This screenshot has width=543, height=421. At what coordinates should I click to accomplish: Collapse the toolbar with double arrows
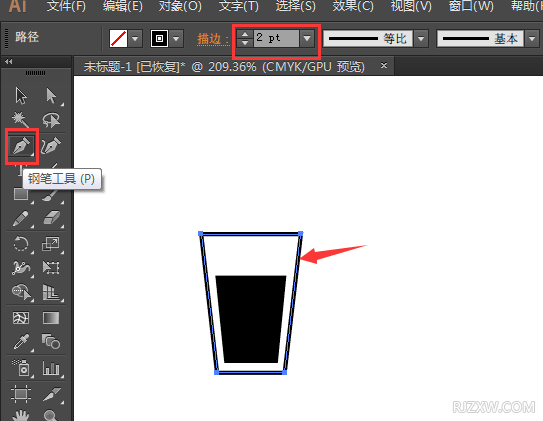click(9, 62)
